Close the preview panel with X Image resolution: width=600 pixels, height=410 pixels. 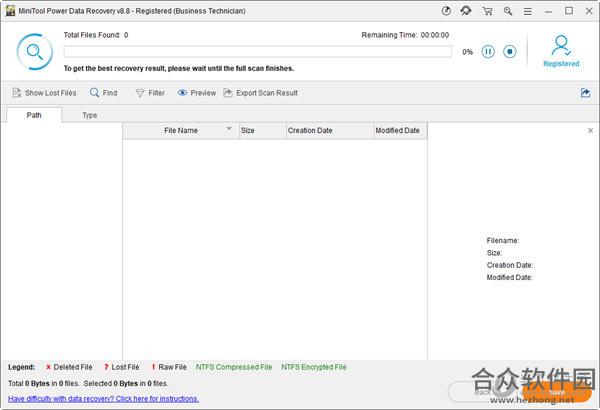coord(590,131)
